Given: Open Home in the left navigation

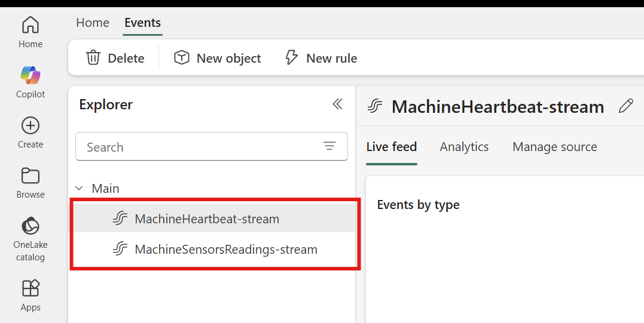Looking at the screenshot, I should point(30,32).
